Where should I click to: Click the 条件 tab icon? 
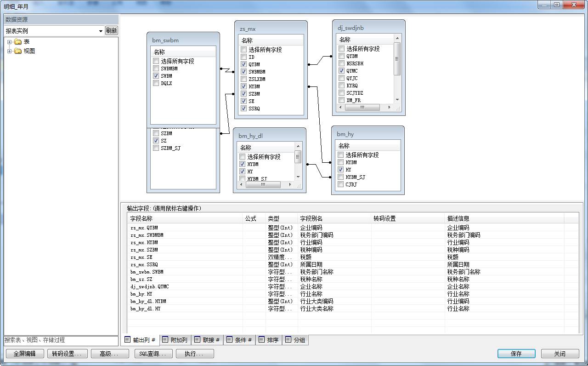tap(230, 340)
